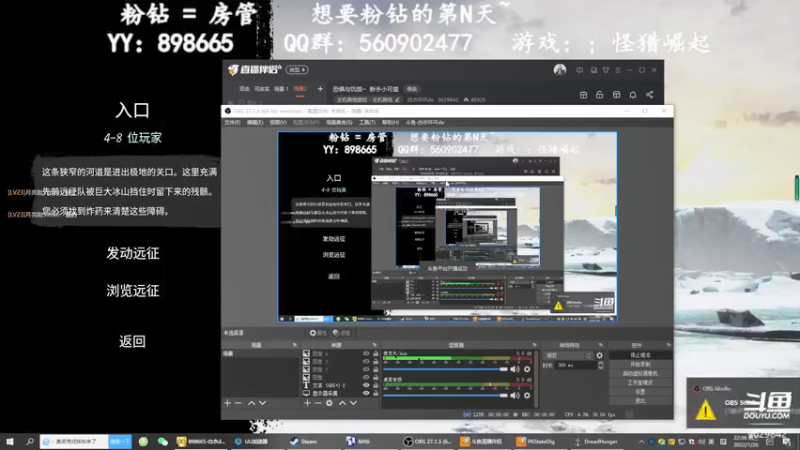
Task: Open desktop audio settings gear
Action: (527, 395)
